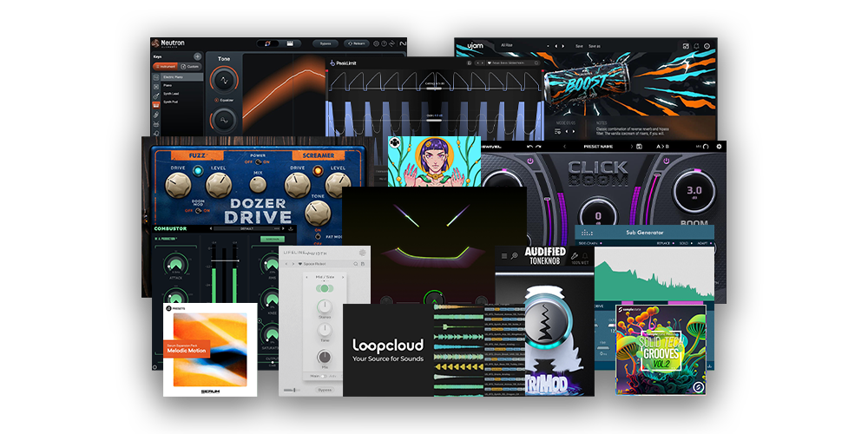Toggle the Fuzz cyan LED button
The image size is (868, 434).
tap(198, 171)
